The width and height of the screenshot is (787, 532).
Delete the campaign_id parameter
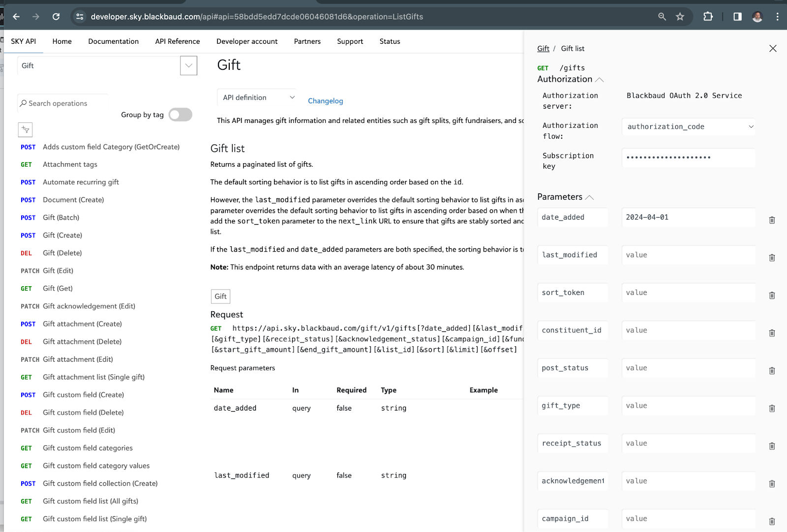772,521
